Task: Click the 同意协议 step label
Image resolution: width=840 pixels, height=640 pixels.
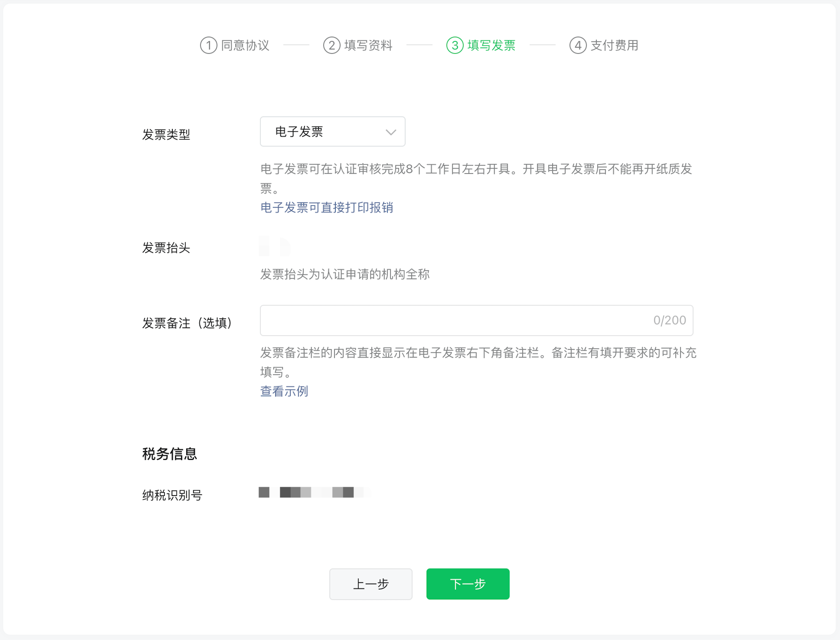Action: pos(245,45)
